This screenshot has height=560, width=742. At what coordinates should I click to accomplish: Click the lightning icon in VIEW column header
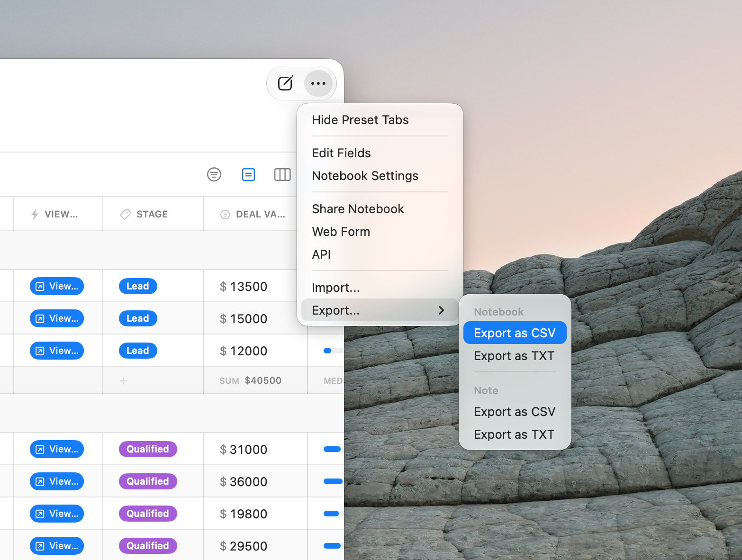[x=35, y=214]
